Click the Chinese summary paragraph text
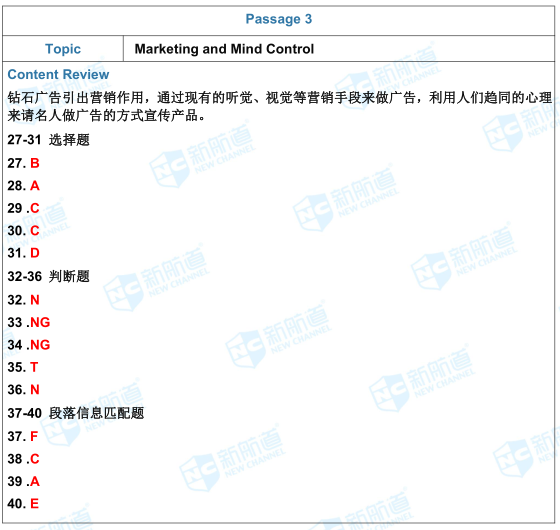Image resolution: width=560 pixels, height=530 pixels. coord(280,106)
